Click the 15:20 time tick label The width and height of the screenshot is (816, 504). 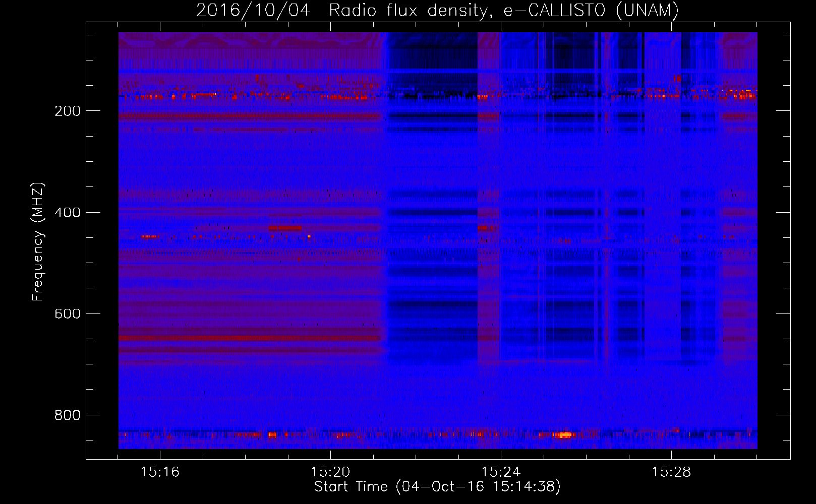[330, 472]
